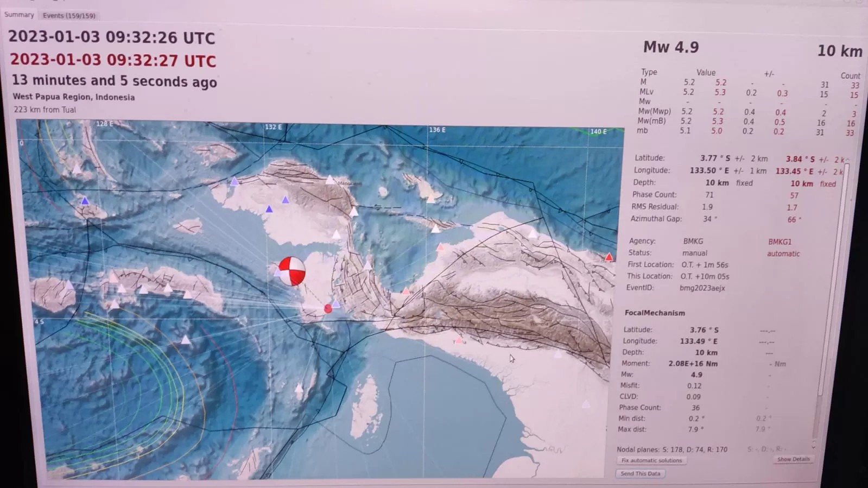
Task: Click the 136 E longitude label on map
Action: coord(437,130)
